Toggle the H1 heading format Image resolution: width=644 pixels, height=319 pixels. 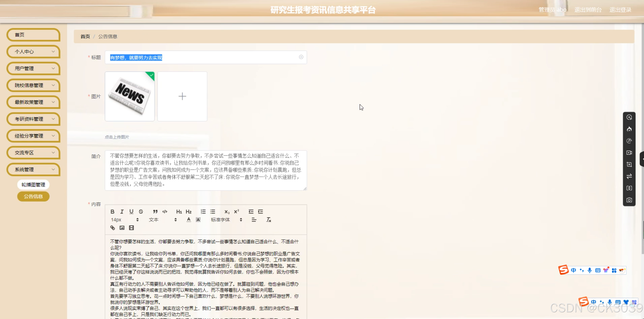point(179,212)
